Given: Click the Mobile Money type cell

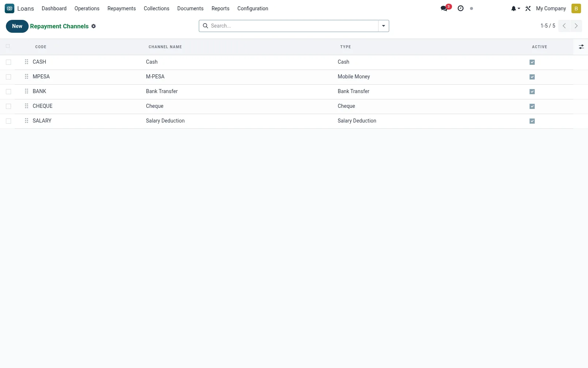Looking at the screenshot, I should [354, 77].
